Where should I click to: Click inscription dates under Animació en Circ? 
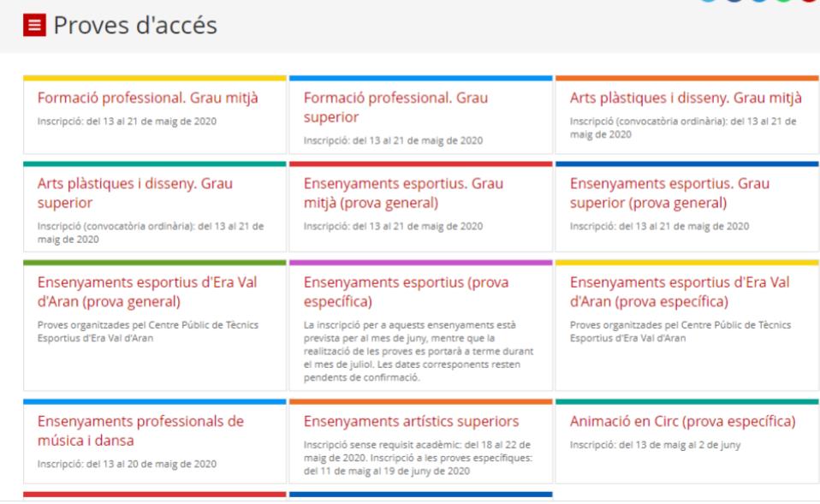[656, 444]
